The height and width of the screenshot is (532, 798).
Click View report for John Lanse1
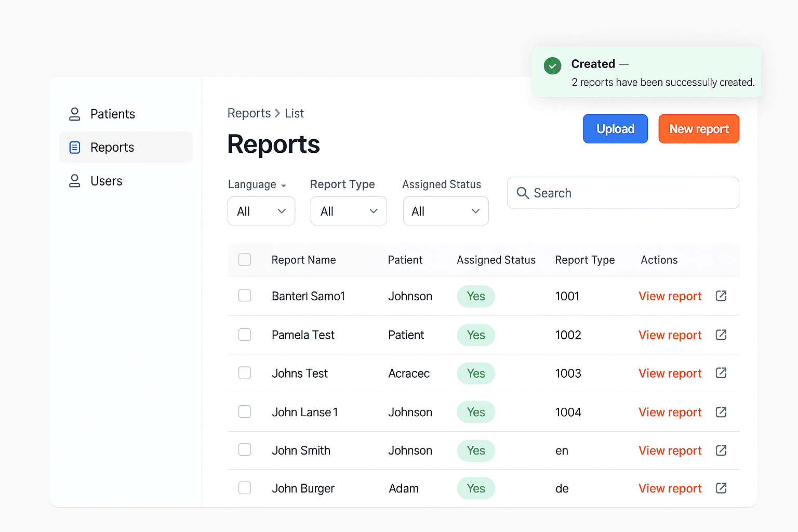tap(670, 412)
